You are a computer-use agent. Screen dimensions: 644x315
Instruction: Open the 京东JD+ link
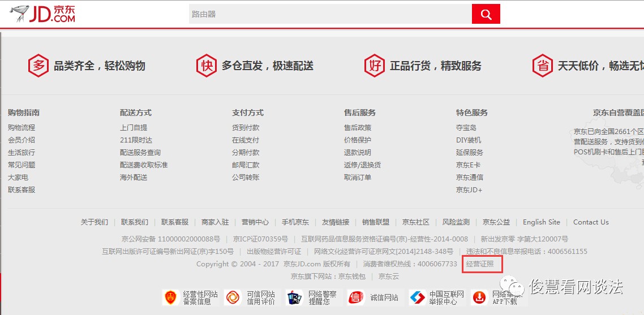tap(469, 190)
